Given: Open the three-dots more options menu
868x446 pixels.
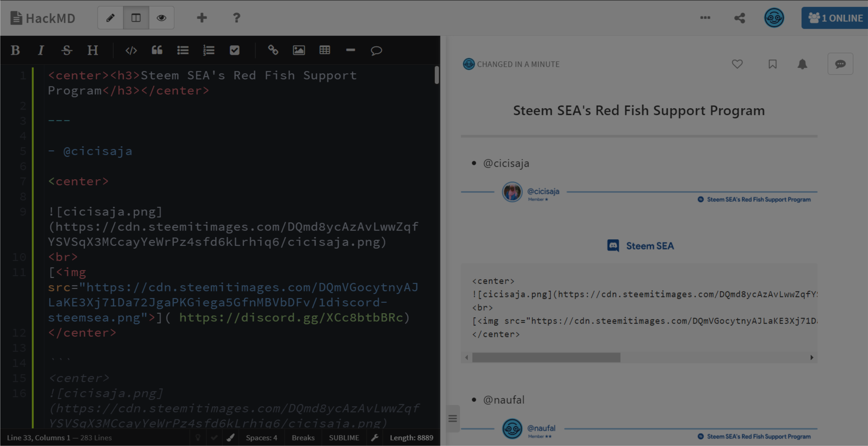Looking at the screenshot, I should pyautogui.click(x=705, y=18).
